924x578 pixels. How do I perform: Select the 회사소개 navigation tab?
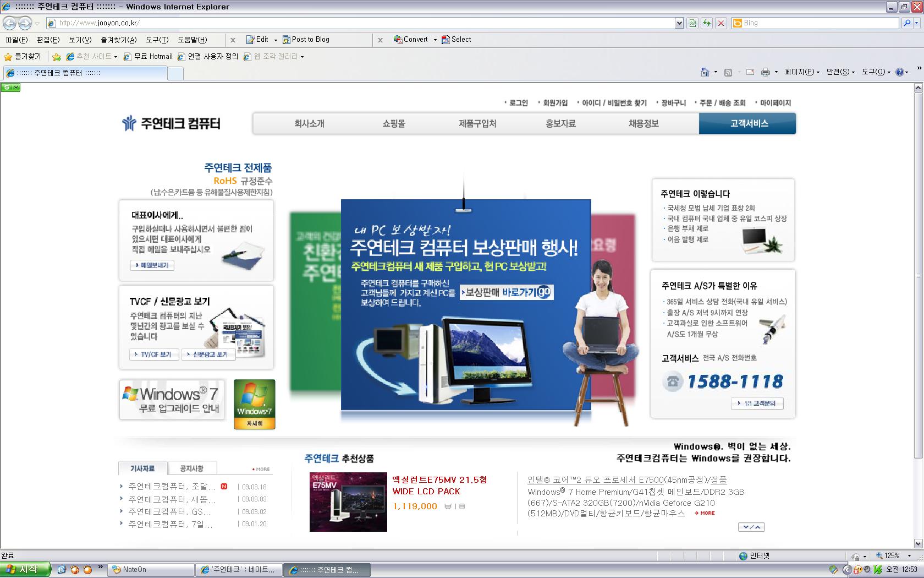309,123
